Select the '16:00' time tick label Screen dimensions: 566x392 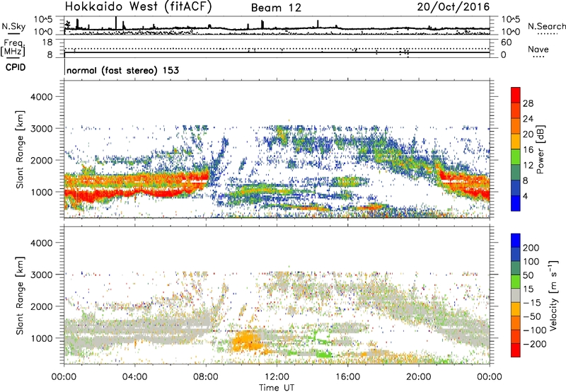click(x=347, y=377)
